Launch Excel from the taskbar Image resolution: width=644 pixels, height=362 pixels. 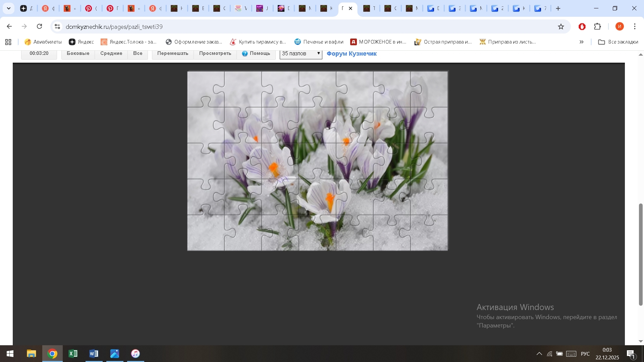click(x=73, y=354)
